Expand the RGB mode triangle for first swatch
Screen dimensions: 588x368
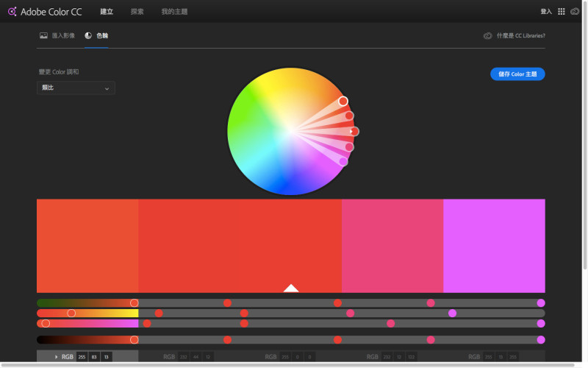coord(57,357)
